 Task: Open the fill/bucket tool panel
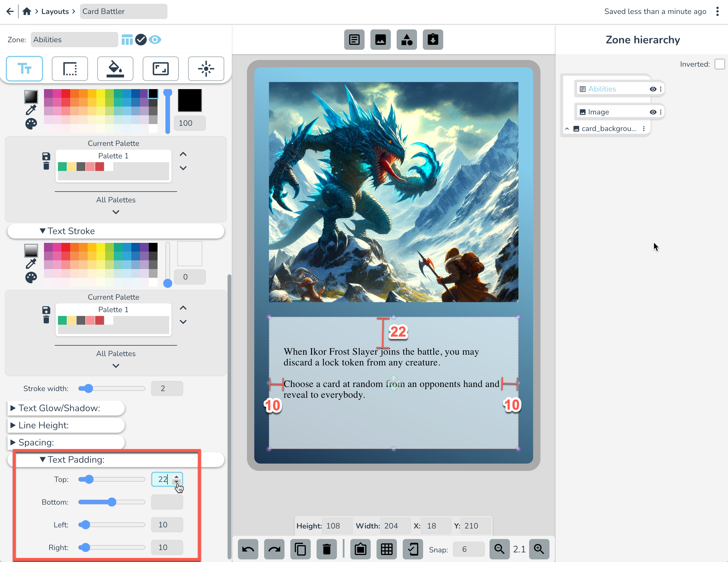(x=115, y=69)
